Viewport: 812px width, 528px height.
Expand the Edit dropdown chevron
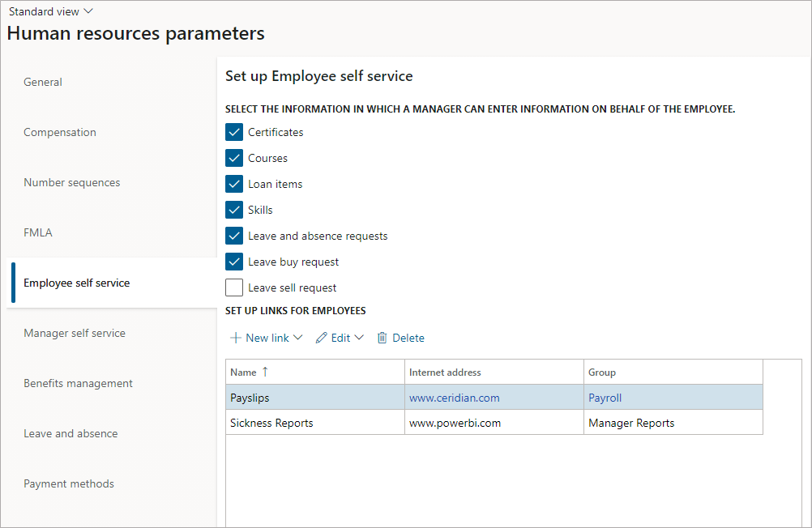[359, 338]
